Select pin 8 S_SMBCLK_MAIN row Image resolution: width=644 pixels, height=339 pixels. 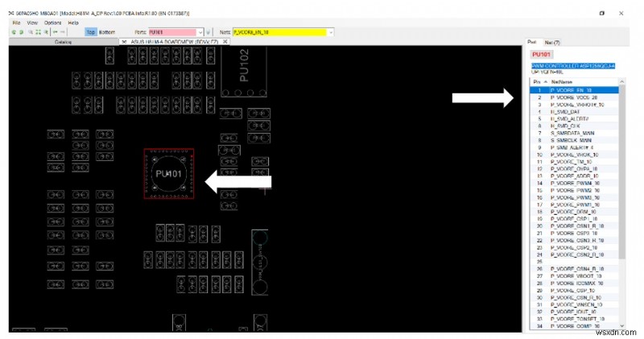(574, 140)
